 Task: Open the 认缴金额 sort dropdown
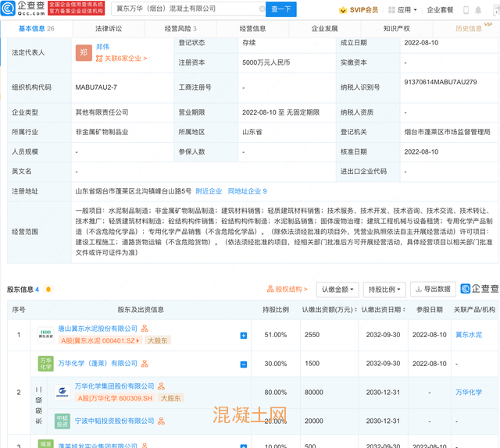(337, 290)
